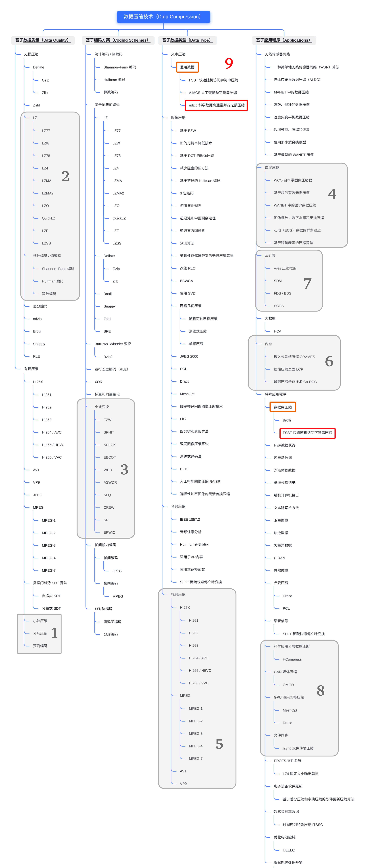369x868 pixels.
Task: Select the "JPEG 2000" node
Action: point(189,357)
